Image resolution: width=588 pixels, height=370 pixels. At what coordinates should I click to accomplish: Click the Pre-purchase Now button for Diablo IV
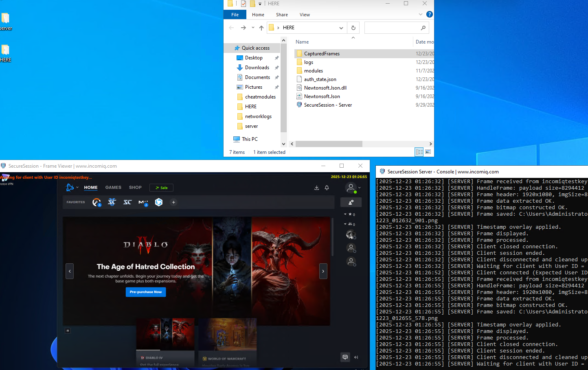[145, 292]
